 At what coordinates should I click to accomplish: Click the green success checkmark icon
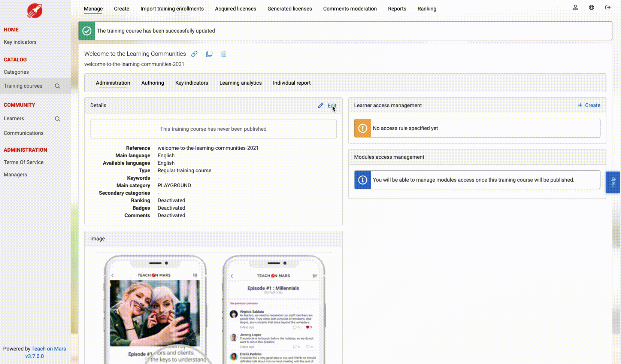click(87, 31)
